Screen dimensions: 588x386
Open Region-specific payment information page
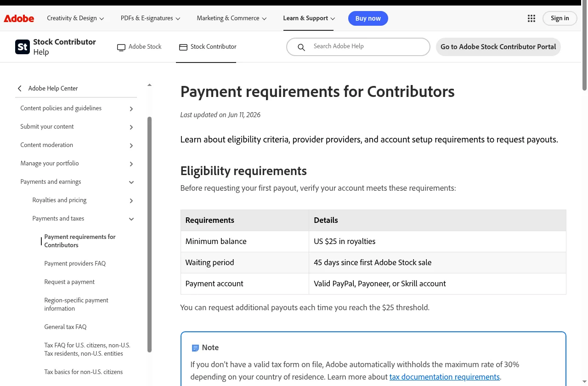coord(76,304)
